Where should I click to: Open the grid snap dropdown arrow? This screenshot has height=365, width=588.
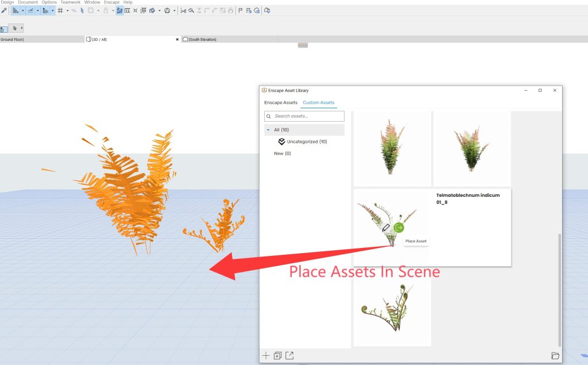(x=67, y=10)
